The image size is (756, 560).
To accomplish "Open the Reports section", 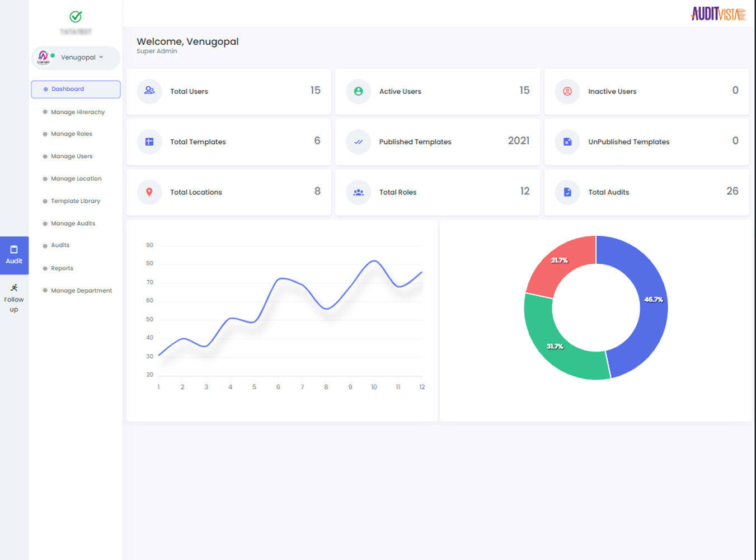I will tap(62, 268).
